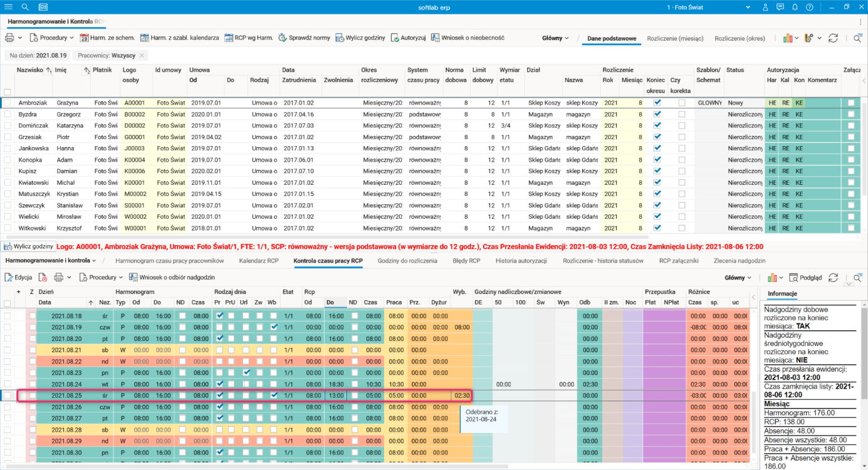This screenshot has height=470, width=868.
Task: Open the Historia autoryzacji tab
Action: (x=521, y=260)
